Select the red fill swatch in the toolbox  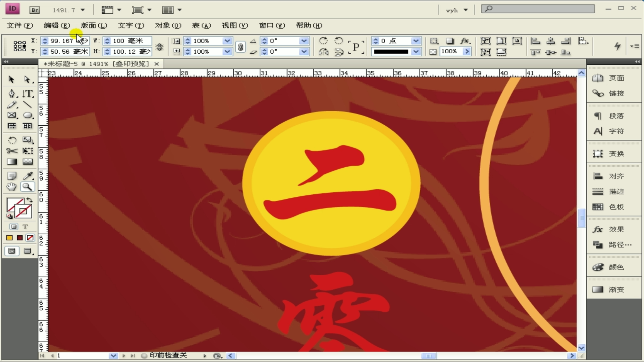coord(19,238)
